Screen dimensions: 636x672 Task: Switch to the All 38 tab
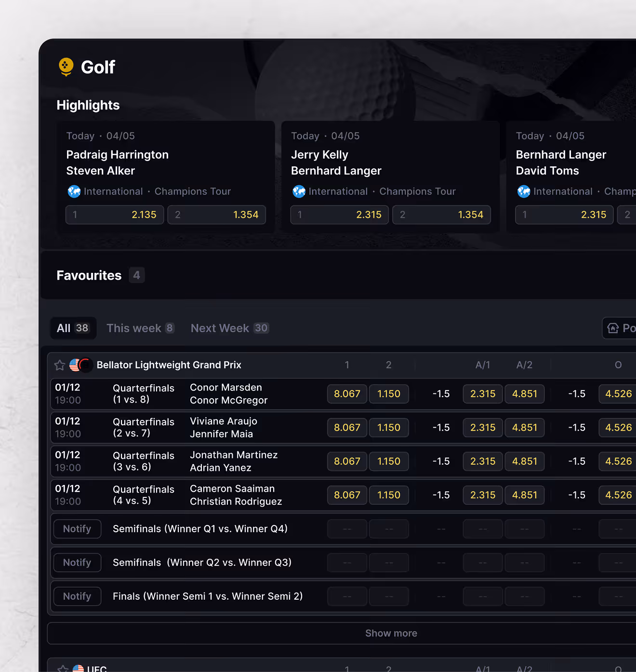73,328
